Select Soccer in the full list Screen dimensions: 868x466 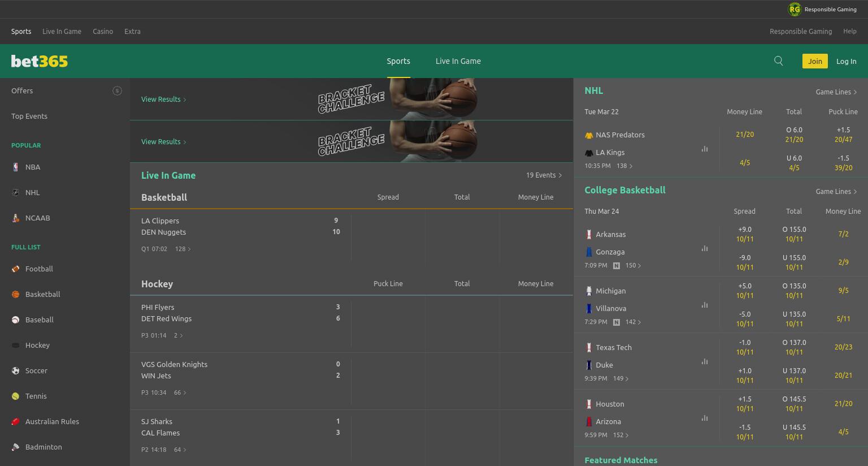pos(36,370)
